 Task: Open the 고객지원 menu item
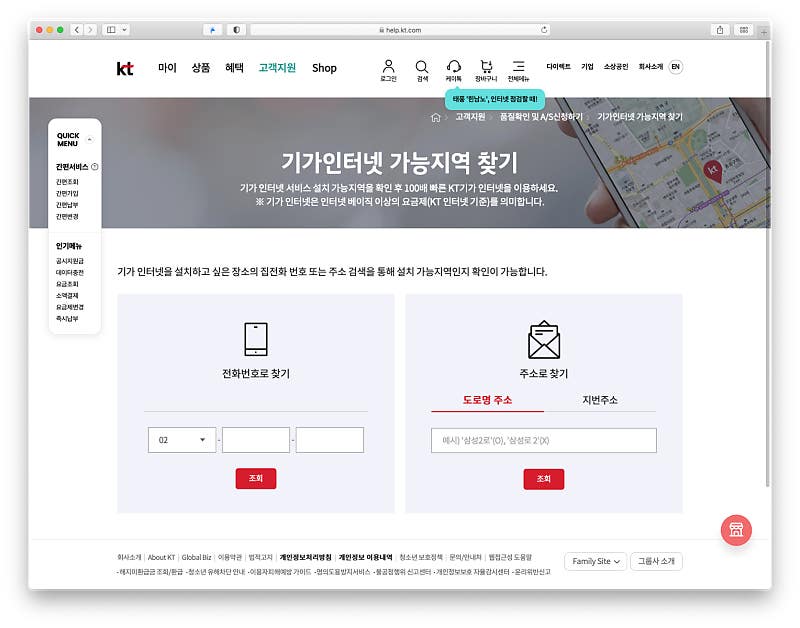[x=277, y=68]
